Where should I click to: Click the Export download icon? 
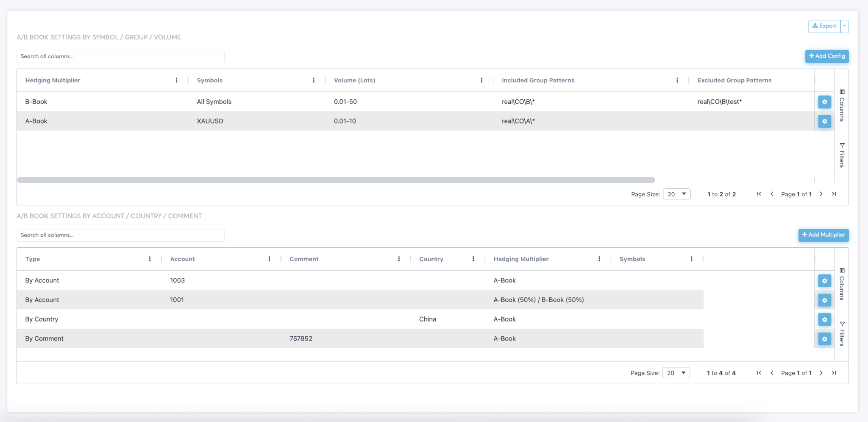click(816, 26)
